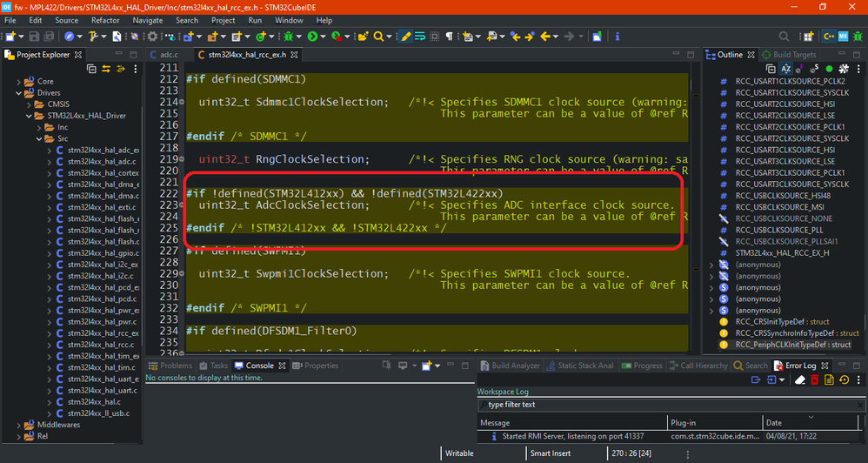
Task: Switch to the Problems tab
Action: [x=170, y=366]
